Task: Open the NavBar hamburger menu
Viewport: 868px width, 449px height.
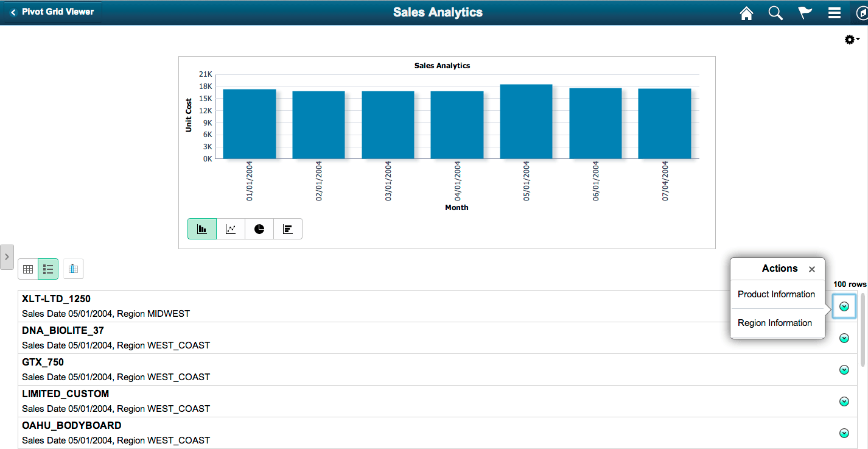Action: click(x=834, y=12)
